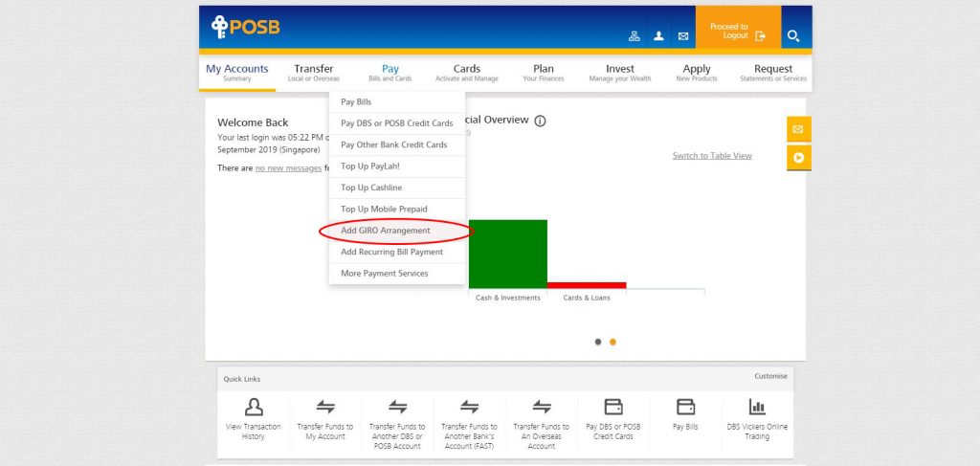Click the red Cards & Loans bar

[x=587, y=285]
